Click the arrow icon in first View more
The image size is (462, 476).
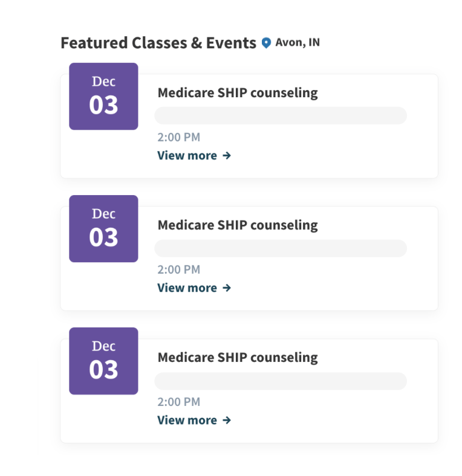click(227, 156)
